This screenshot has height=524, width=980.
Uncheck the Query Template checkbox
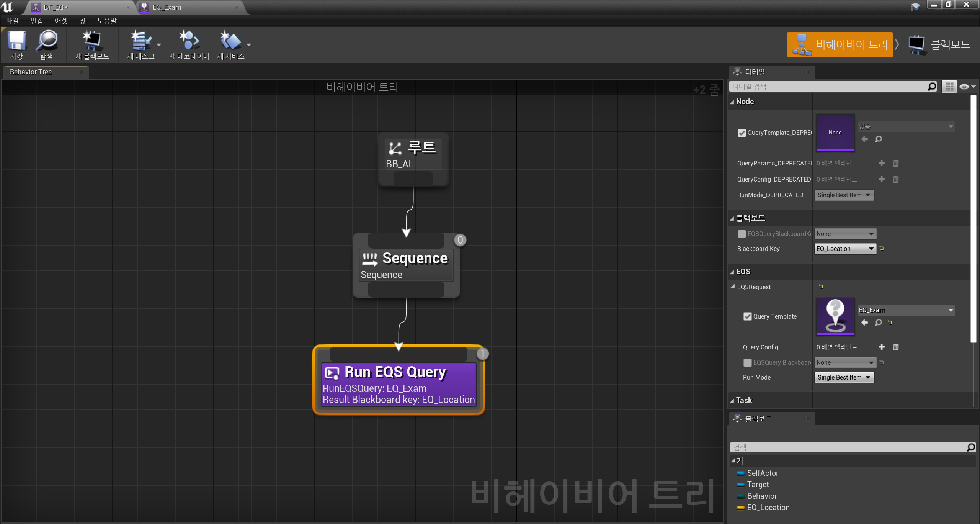click(x=747, y=316)
